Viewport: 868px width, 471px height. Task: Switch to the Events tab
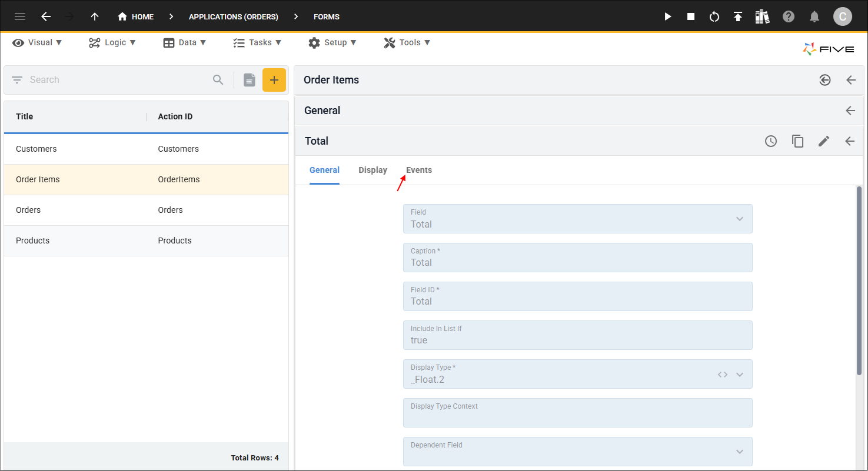(x=419, y=170)
